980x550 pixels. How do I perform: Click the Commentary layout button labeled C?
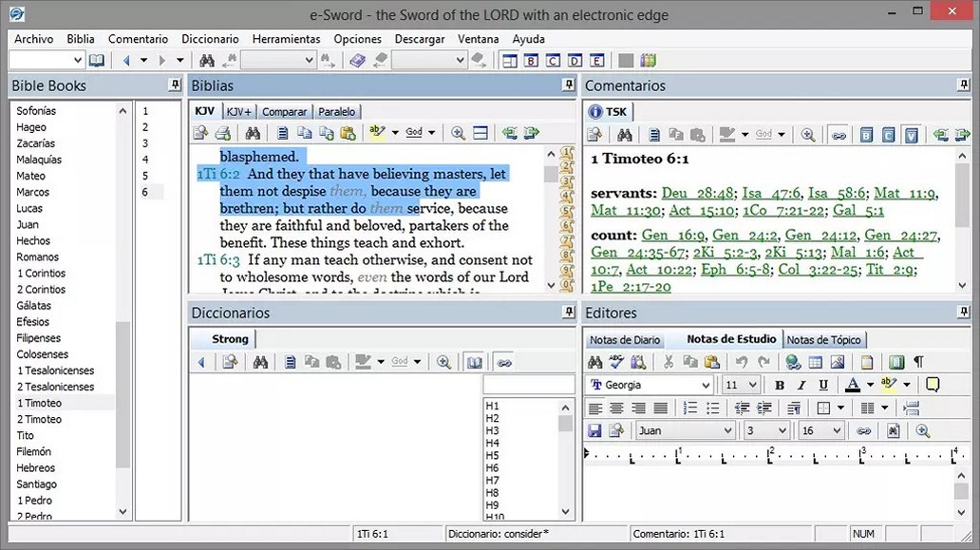click(553, 61)
